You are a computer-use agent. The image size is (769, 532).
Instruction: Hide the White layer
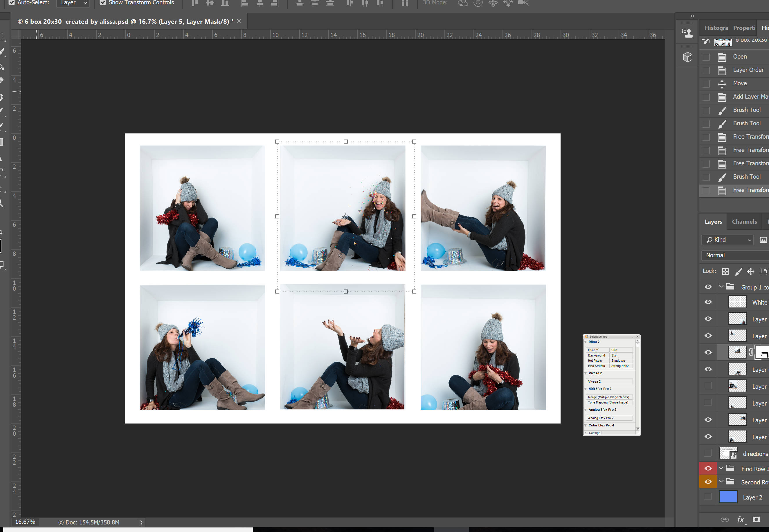click(708, 302)
